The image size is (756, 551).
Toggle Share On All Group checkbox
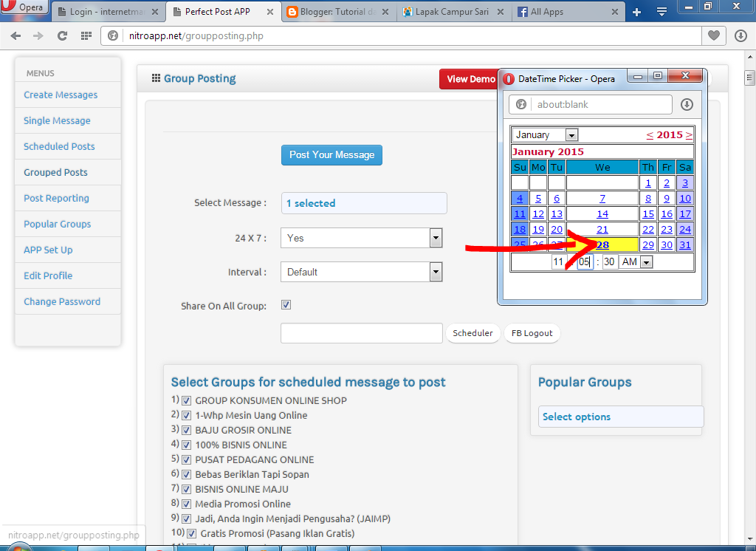coord(286,305)
